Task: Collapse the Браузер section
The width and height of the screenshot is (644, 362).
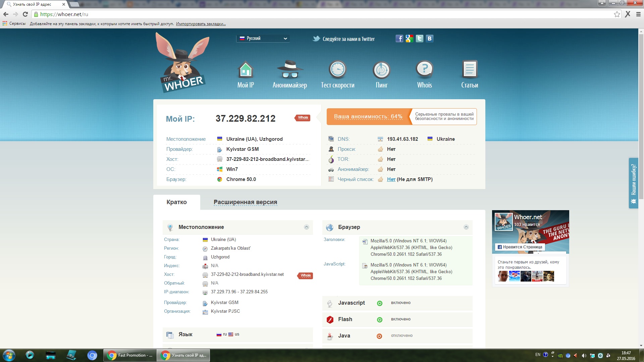Action: (x=466, y=227)
